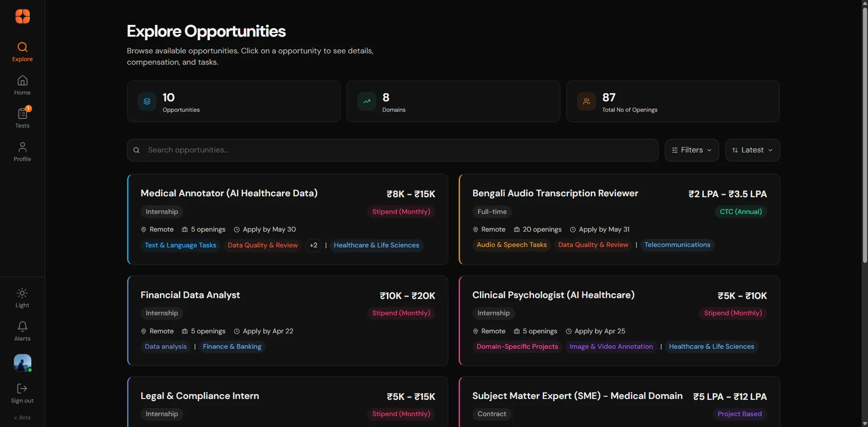Image resolution: width=868 pixels, height=427 pixels.
Task: Click ₹2 LPA – ₹3.5 LPA salary text
Action: [727, 194]
